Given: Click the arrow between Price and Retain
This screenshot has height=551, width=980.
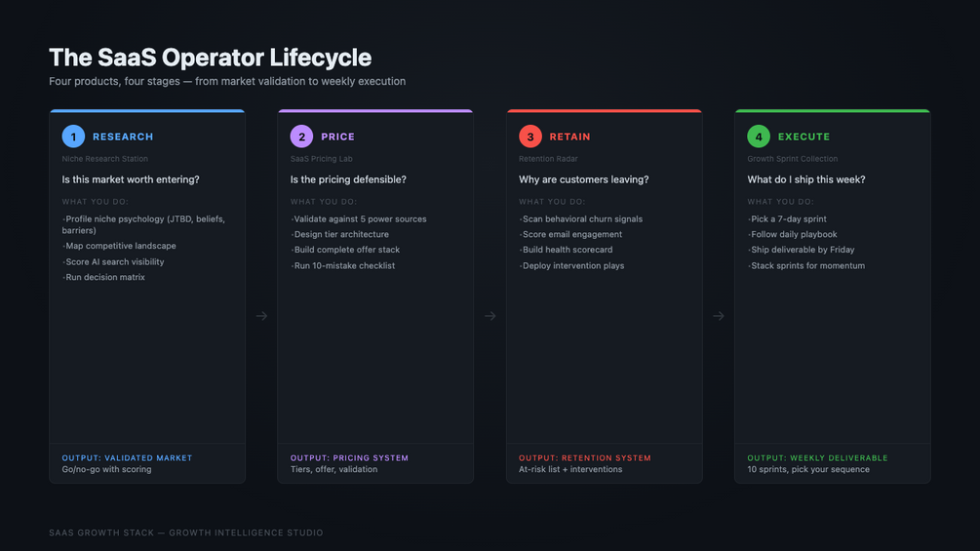Looking at the screenshot, I should point(490,316).
